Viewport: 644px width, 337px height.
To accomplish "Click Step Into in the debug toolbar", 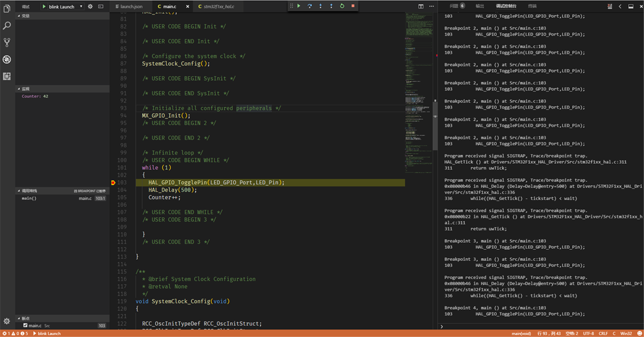I will (x=321, y=6).
